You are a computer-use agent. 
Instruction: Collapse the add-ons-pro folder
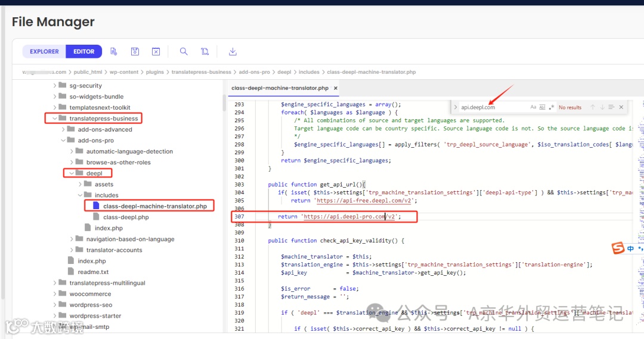pyautogui.click(x=63, y=141)
